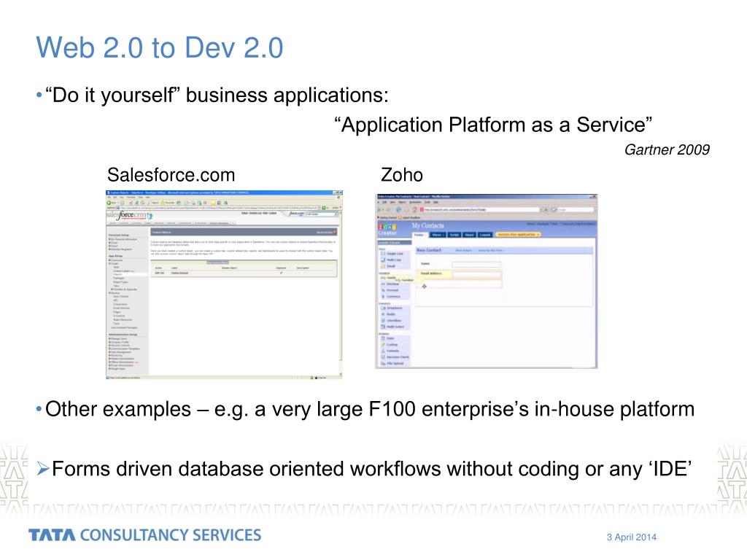Click the "Web 2.0 to Dev 2.0" title

(160, 47)
